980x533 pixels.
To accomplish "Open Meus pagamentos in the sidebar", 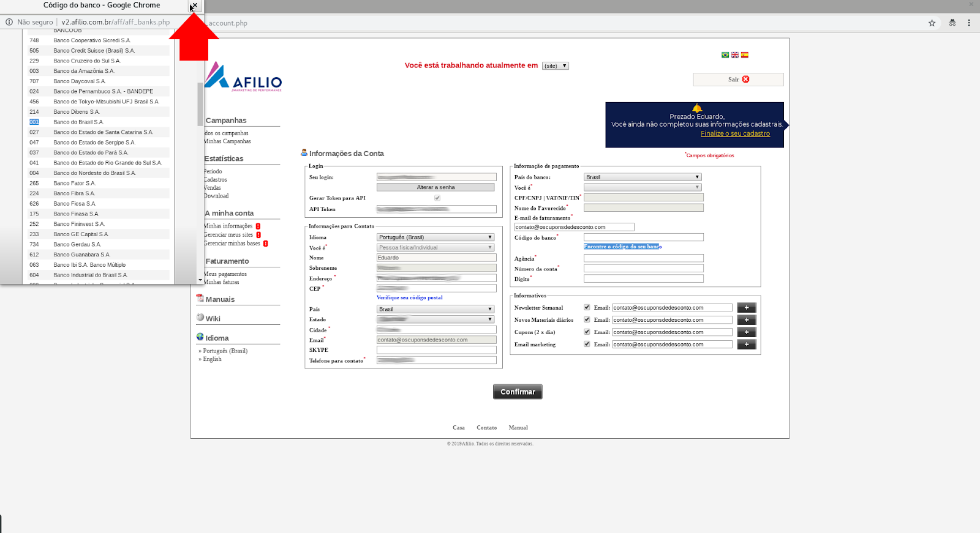I will point(225,274).
